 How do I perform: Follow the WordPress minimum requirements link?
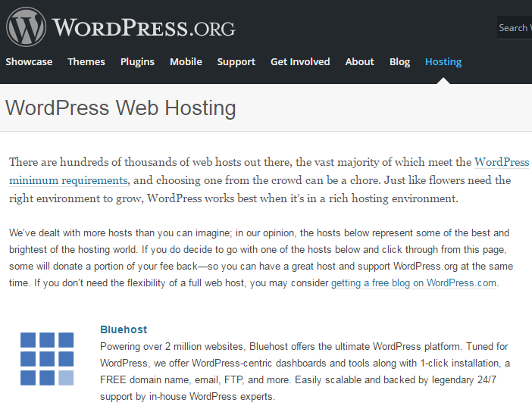(269, 171)
